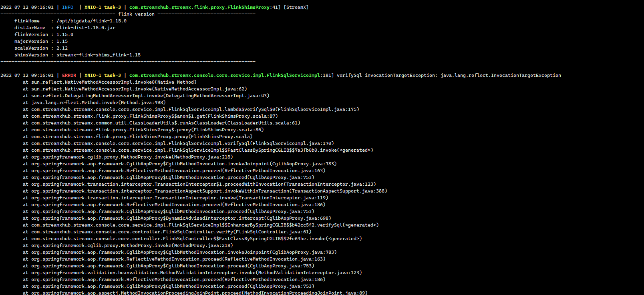Viewport: 644px width, 295px height.
Task: Click the scalaVersion value 2.12
Action: coord(62,48)
